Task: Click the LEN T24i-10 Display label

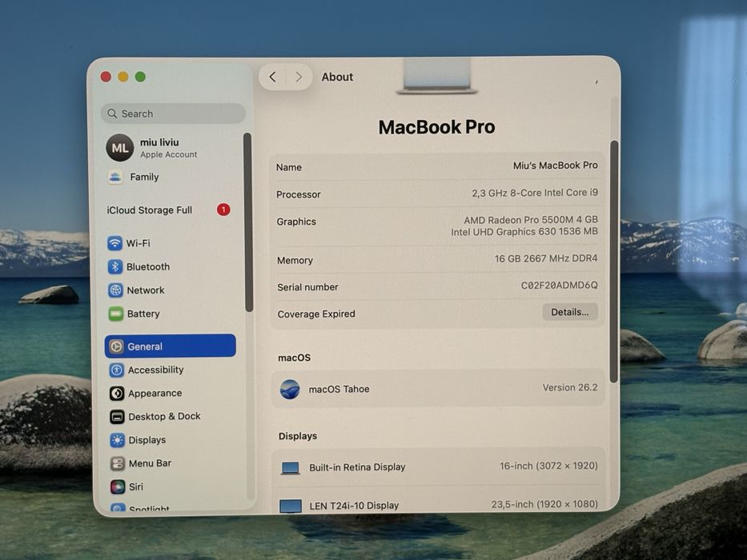Action: pos(354,506)
